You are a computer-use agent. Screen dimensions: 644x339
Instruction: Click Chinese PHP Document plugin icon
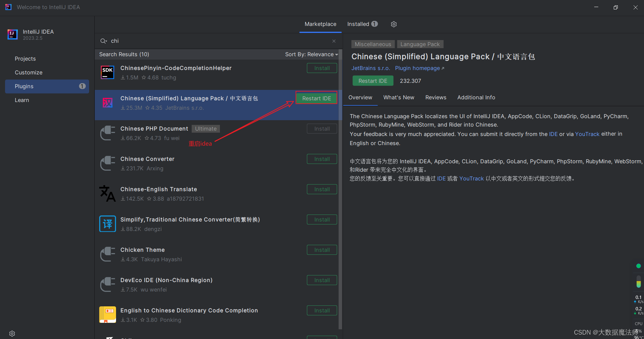click(x=108, y=133)
